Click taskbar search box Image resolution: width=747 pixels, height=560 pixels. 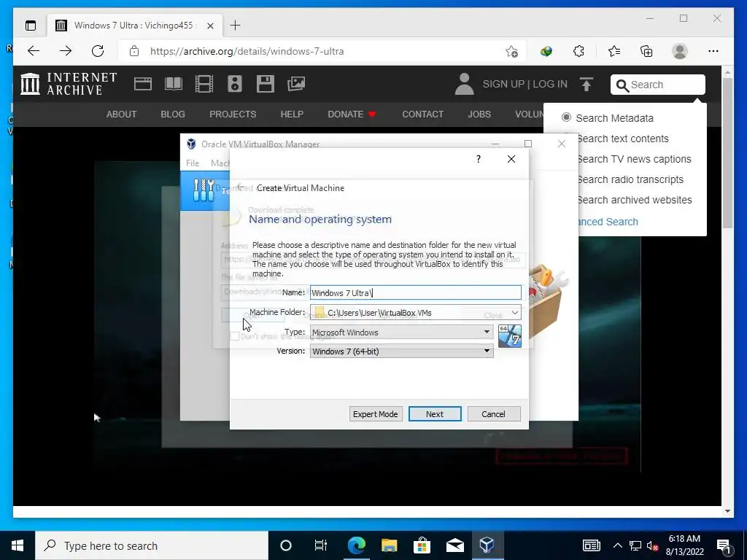(152, 545)
